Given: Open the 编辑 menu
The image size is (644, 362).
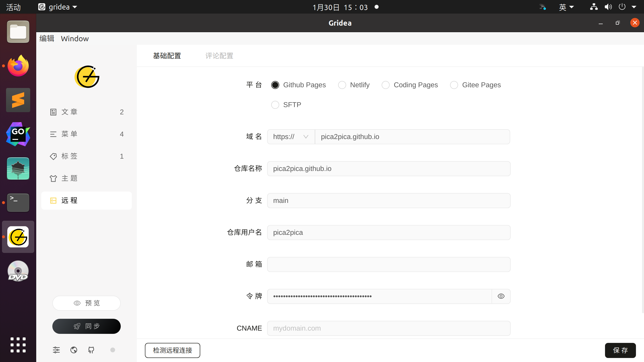Looking at the screenshot, I should click(x=47, y=39).
